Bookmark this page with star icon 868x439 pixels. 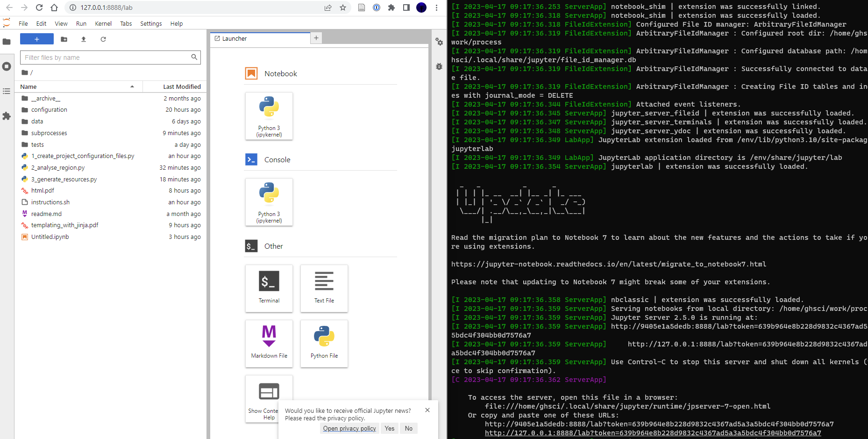343,7
